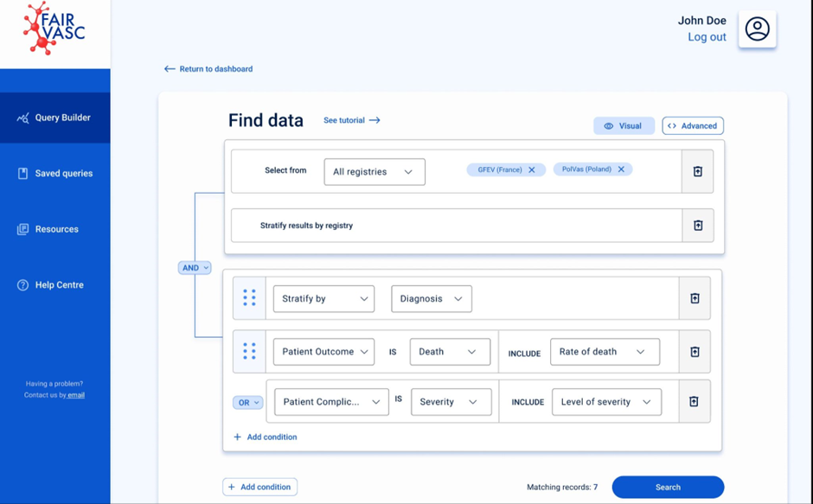Open the Patient Outcome dropdown
The width and height of the screenshot is (813, 504).
[x=323, y=352]
